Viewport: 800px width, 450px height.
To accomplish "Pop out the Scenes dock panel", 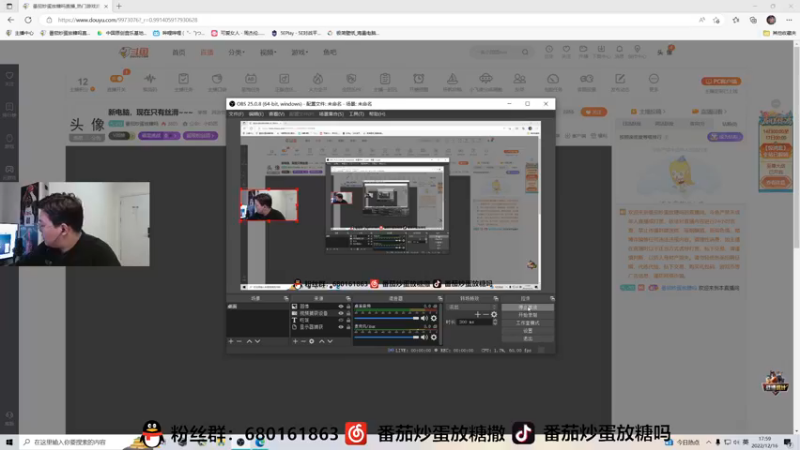I will pos(286,298).
